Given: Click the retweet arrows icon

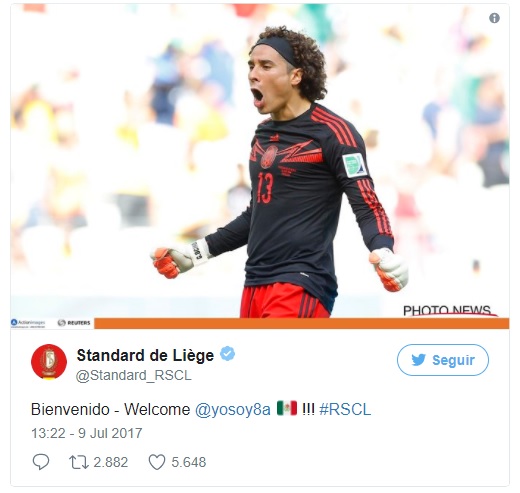Looking at the screenshot, I should coord(79,462).
